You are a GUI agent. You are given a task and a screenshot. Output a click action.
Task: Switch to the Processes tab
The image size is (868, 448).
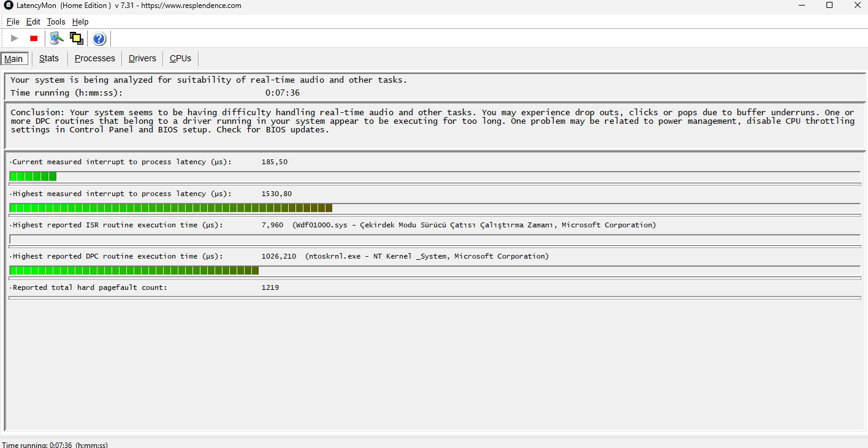pyautogui.click(x=95, y=58)
